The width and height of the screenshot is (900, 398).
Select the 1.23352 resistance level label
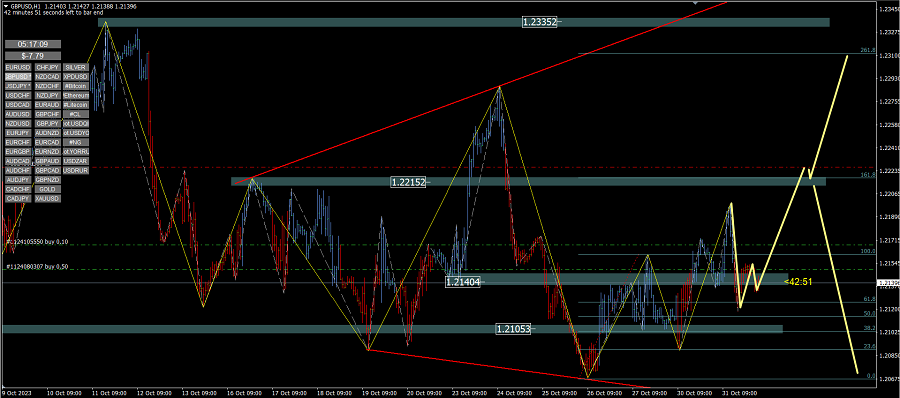pyautogui.click(x=539, y=22)
